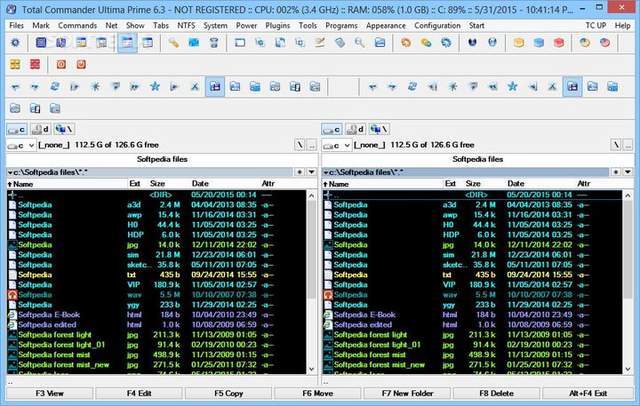Go forward using left panel arrow icon

(x=35, y=87)
